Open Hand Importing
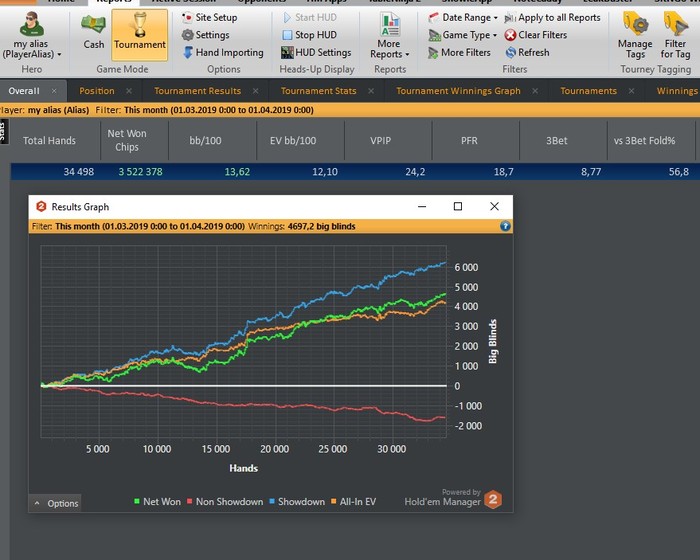700x560 pixels. pyautogui.click(x=223, y=53)
